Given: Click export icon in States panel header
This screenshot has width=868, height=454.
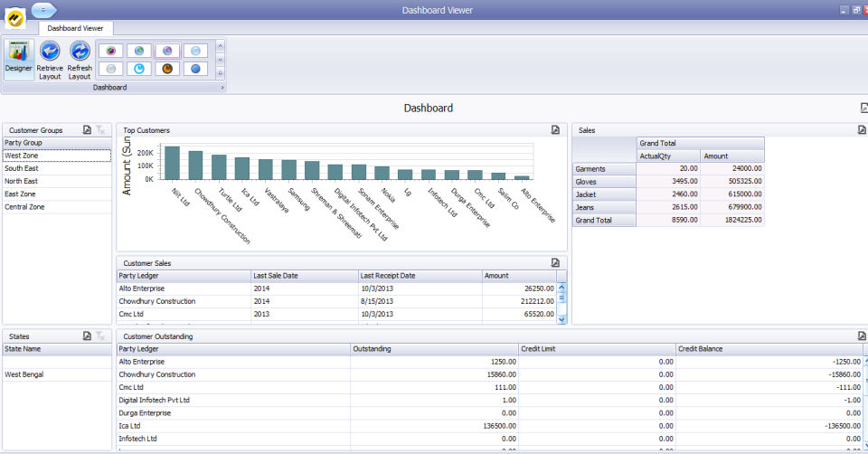Looking at the screenshot, I should (x=87, y=336).
